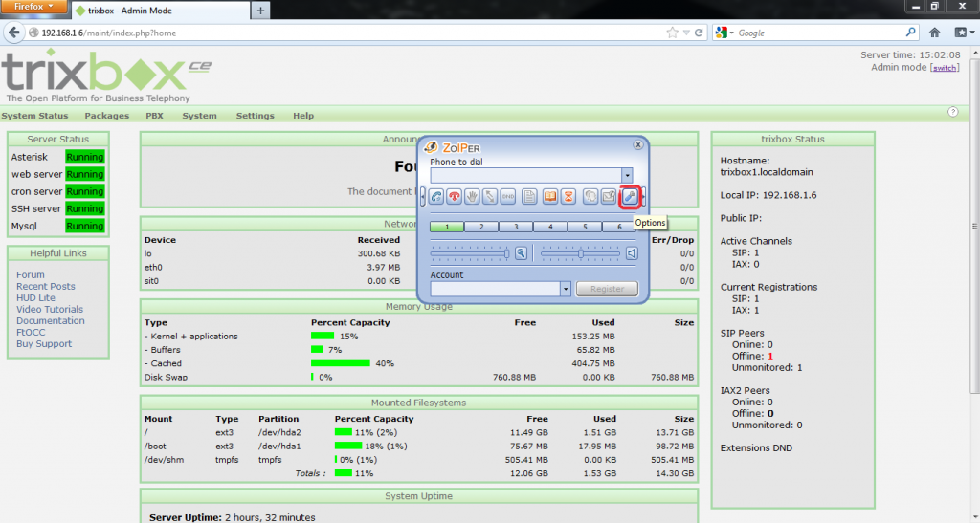Open the Packages menu

[107, 116]
